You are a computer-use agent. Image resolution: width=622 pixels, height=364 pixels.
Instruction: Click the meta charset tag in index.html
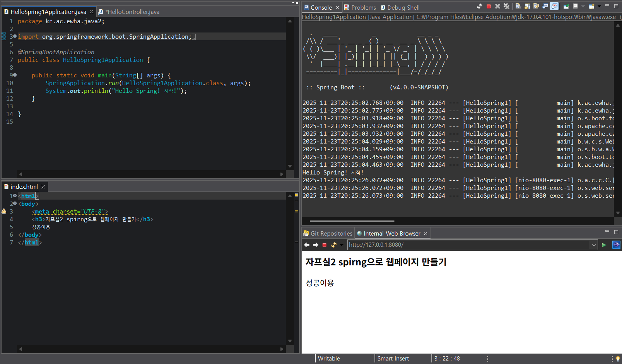tap(70, 211)
